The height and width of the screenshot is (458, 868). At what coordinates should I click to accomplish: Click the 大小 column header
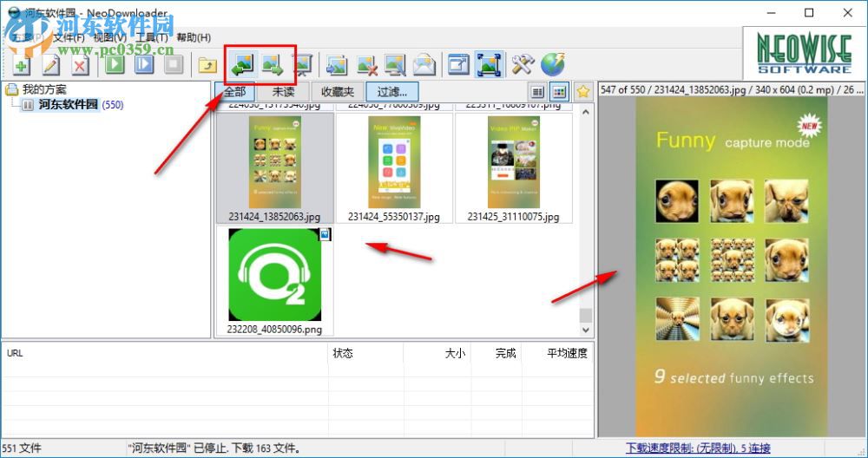pyautogui.click(x=437, y=353)
